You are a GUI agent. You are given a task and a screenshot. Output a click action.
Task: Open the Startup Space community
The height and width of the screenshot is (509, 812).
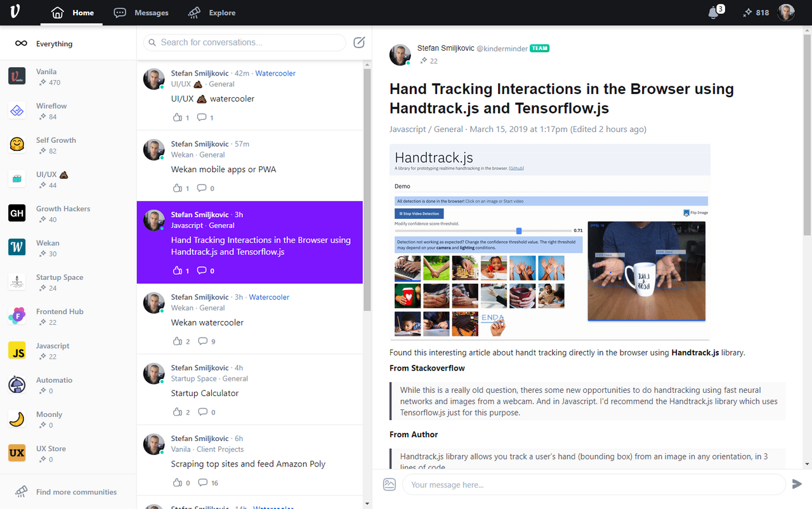tap(68, 282)
